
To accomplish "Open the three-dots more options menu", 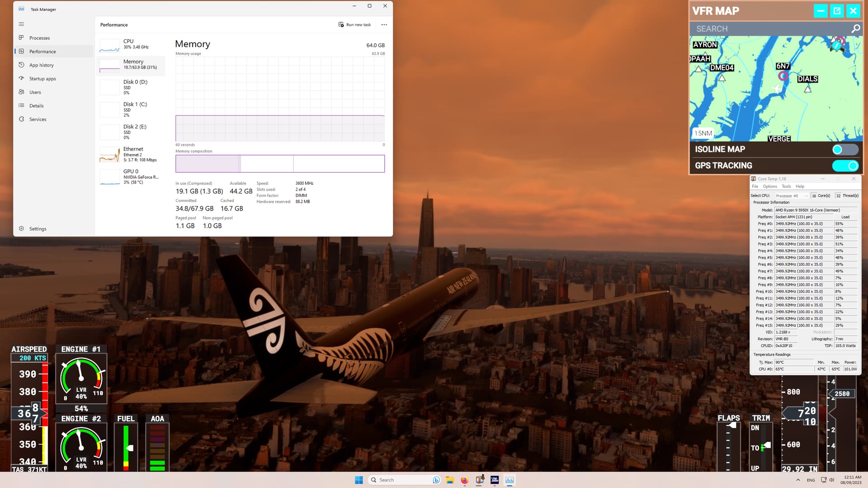I will [x=384, y=25].
